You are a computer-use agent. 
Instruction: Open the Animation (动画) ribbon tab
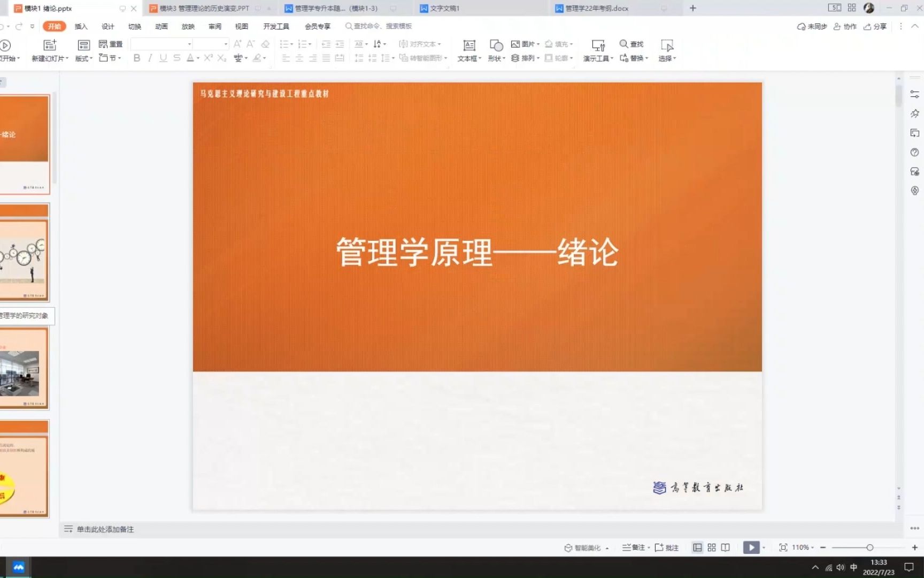coord(161,26)
